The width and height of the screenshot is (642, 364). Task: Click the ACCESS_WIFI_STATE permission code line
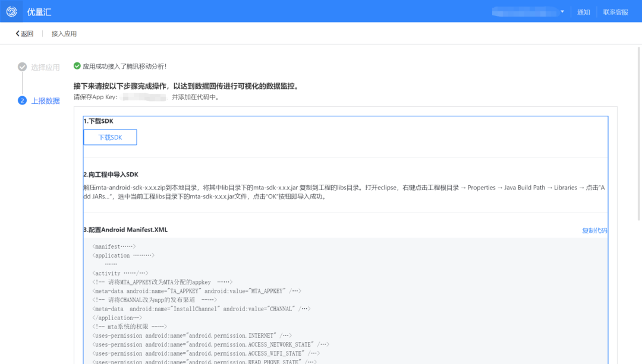[x=206, y=353]
